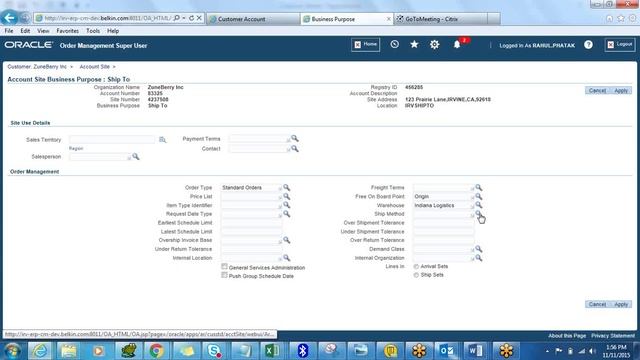Open File menu in browser
640x360 pixels.
(9, 31)
